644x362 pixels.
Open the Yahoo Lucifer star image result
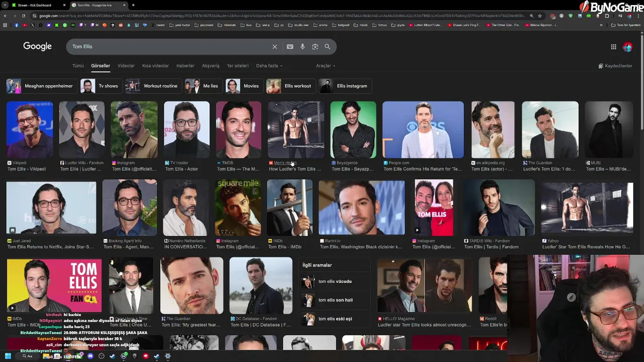[587, 208]
